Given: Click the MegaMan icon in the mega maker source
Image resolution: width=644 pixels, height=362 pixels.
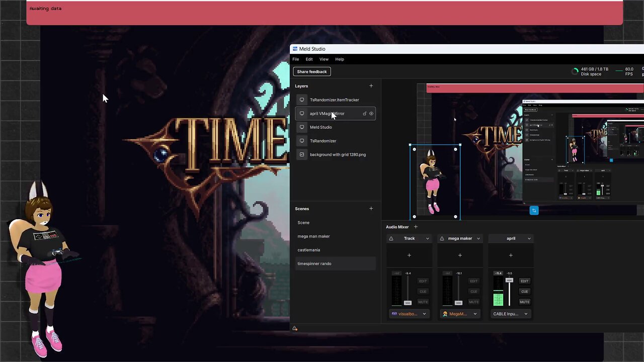Looking at the screenshot, I should [445, 314].
